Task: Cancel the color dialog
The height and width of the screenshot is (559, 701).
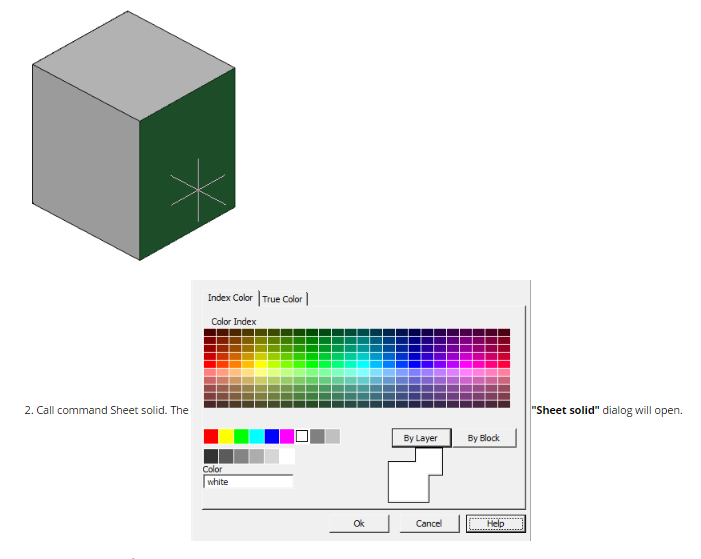Action: click(429, 523)
